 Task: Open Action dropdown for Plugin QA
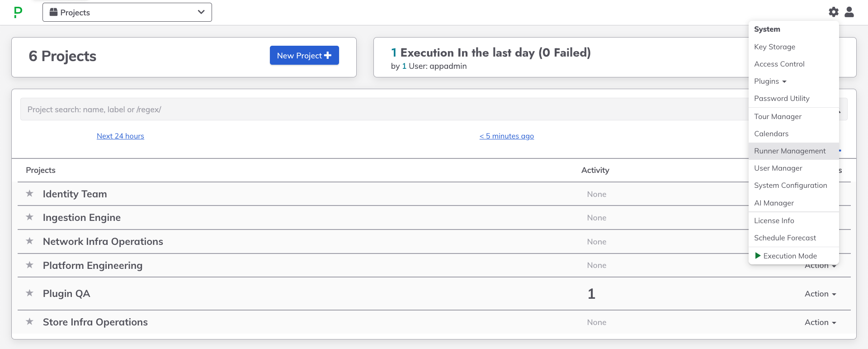tap(821, 294)
